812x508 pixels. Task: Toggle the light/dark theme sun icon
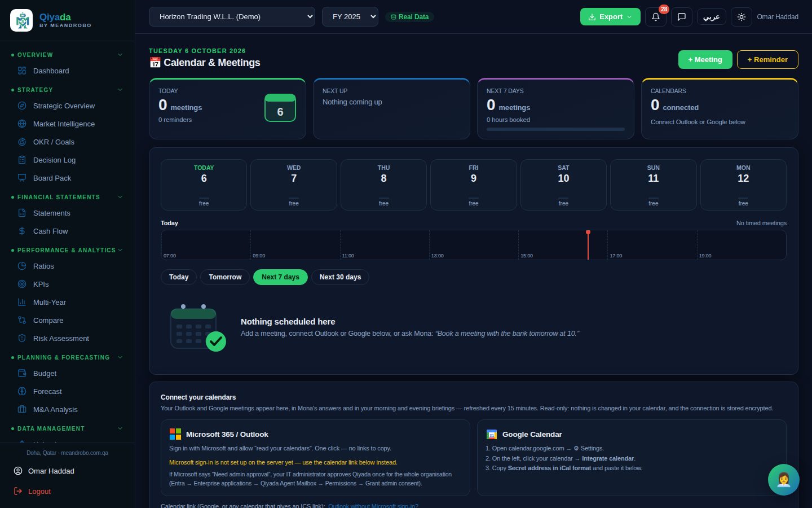741,17
